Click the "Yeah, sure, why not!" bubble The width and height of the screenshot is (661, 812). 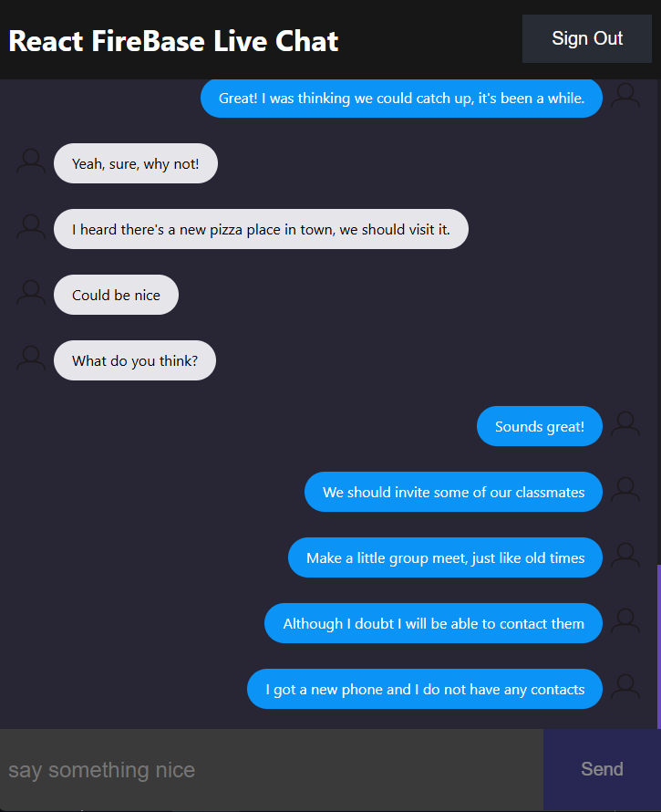click(x=135, y=163)
